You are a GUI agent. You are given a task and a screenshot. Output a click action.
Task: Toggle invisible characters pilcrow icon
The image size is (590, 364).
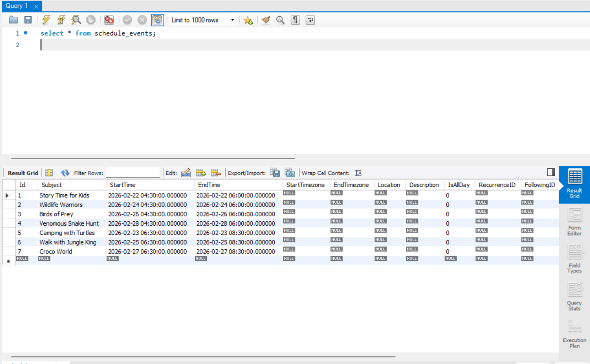[295, 20]
